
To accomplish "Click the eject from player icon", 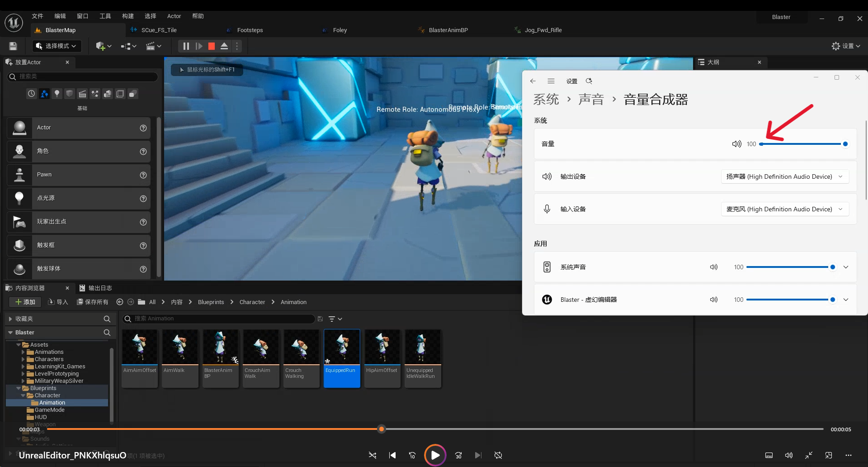I will [x=224, y=46].
